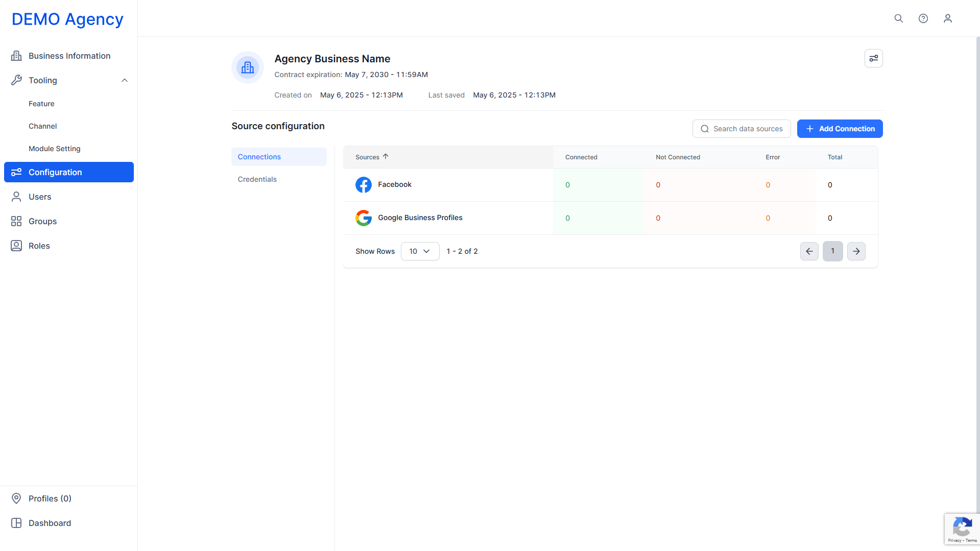Click the Configuration sliders icon in sidebar
Image resolution: width=980 pixels, height=551 pixels.
16,172
